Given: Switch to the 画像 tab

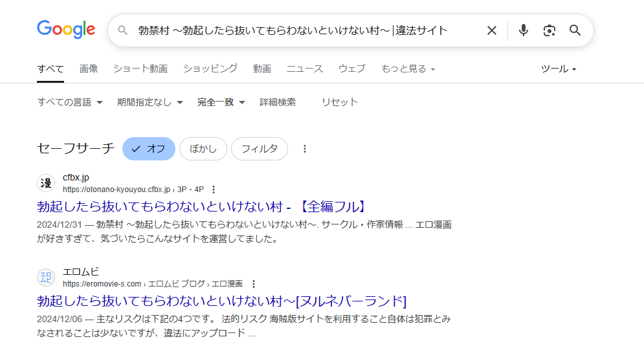Looking at the screenshot, I should [x=89, y=69].
